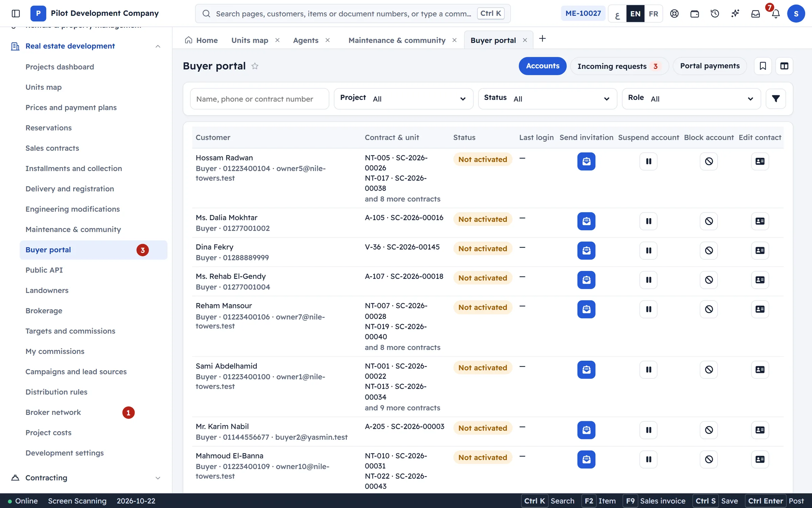Open advanced filter funnel button
The height and width of the screenshot is (508, 812).
[x=776, y=99]
